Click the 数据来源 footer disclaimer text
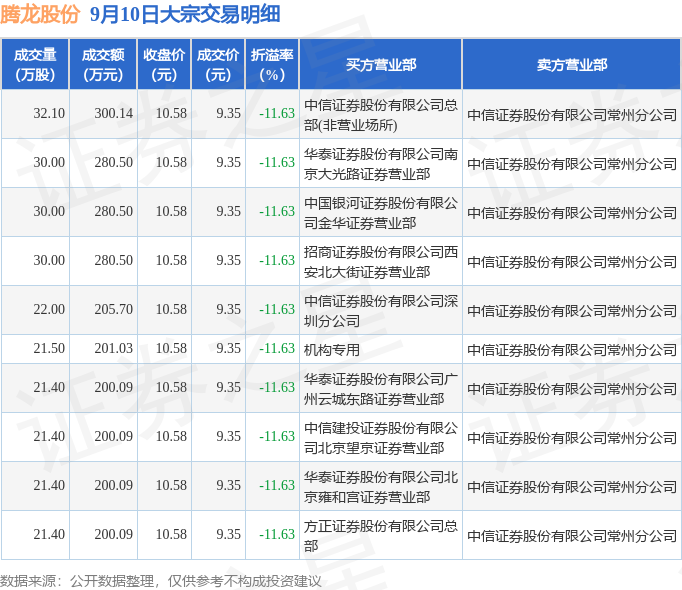The image size is (682, 590). [161, 581]
